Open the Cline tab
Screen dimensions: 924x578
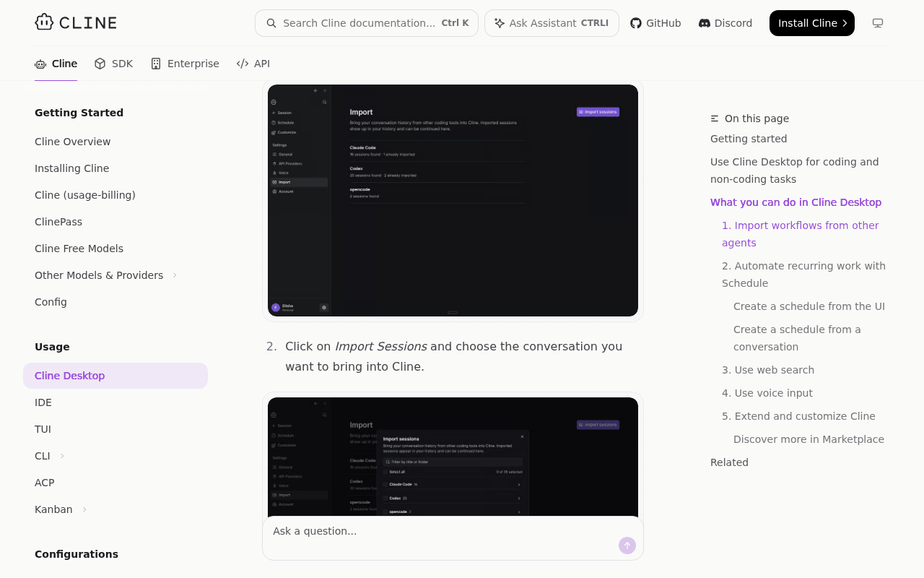tap(56, 64)
